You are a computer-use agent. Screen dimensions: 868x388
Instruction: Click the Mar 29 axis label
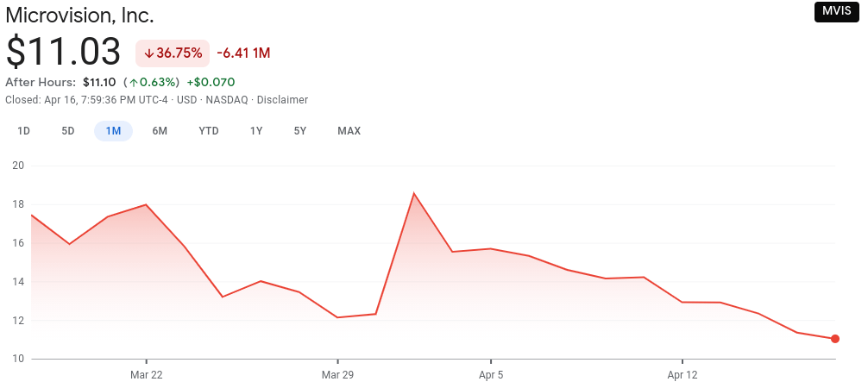pyautogui.click(x=337, y=375)
